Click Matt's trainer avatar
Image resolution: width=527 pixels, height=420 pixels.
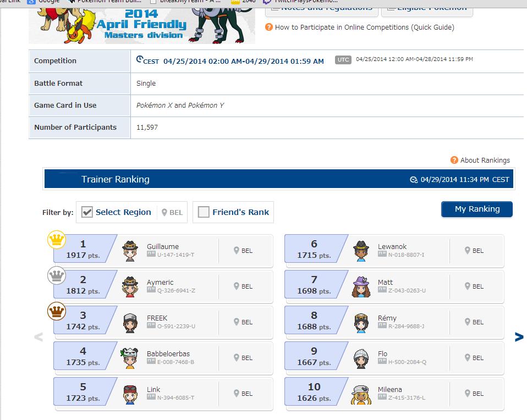pyautogui.click(x=361, y=286)
